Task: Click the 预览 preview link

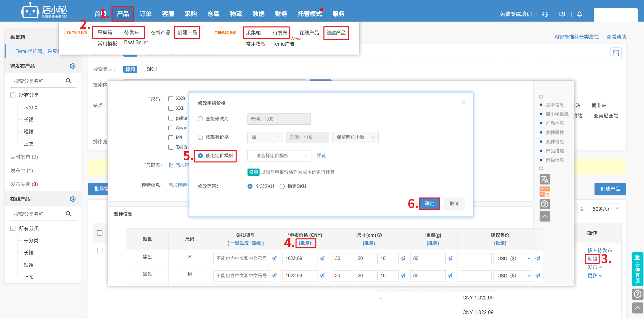Action: (x=321, y=156)
